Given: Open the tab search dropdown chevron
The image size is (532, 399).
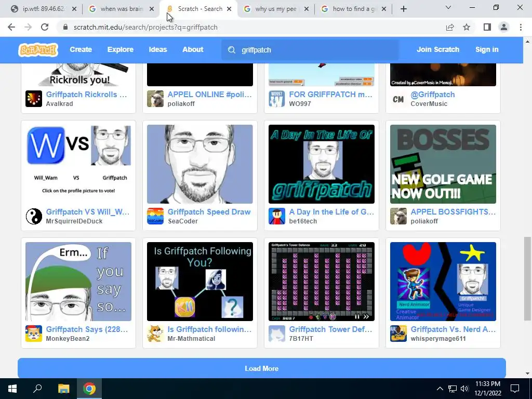Looking at the screenshot, I should click(448, 7).
